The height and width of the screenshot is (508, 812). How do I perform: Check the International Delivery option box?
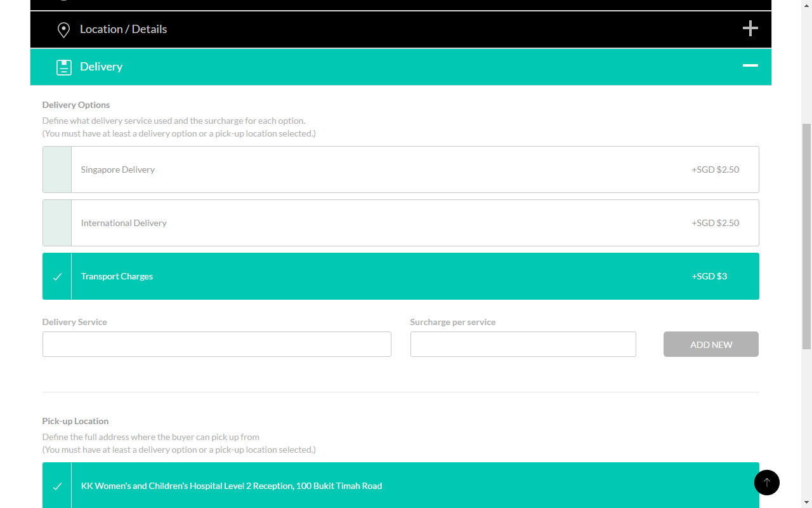(57, 223)
